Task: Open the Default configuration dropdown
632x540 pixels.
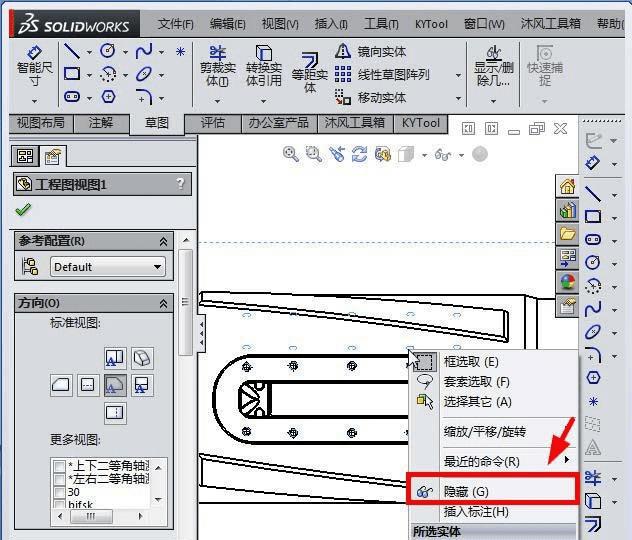Action: pos(108,267)
